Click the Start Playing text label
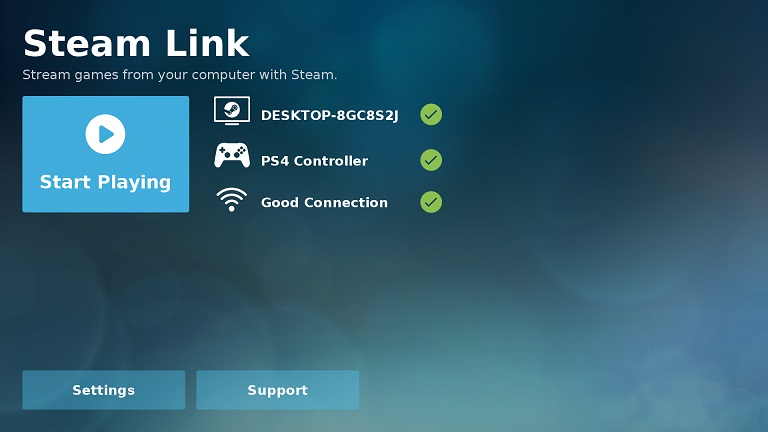This screenshot has height=432, width=768. tap(105, 182)
